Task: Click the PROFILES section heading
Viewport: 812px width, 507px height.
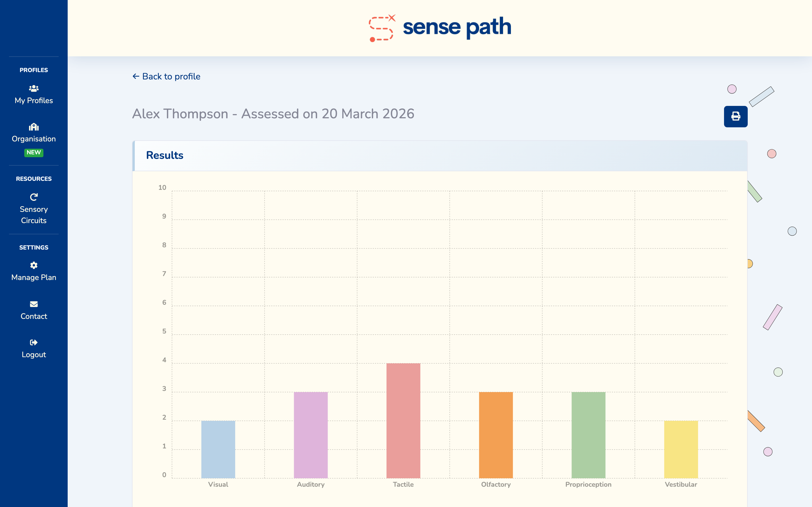Action: pyautogui.click(x=34, y=70)
